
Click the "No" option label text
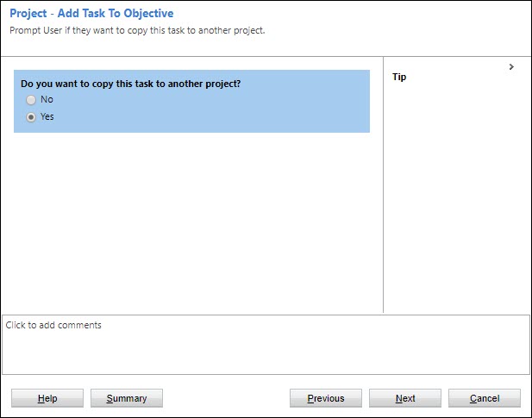point(47,100)
